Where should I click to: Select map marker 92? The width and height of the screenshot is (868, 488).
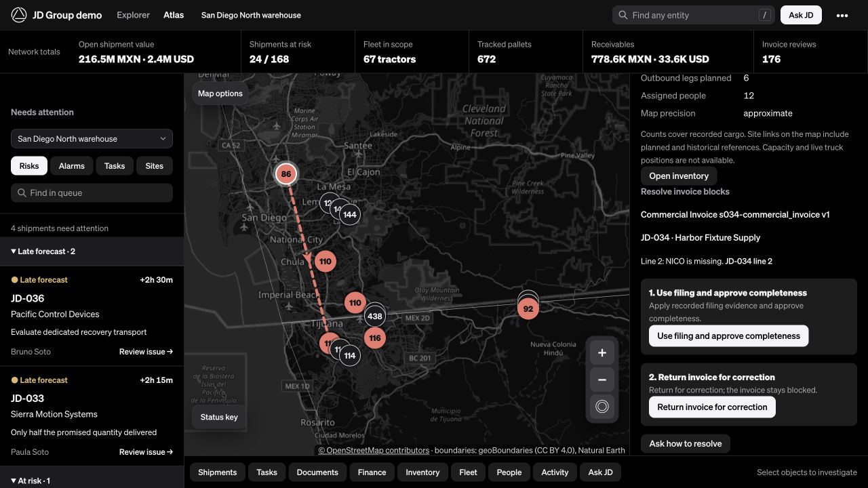[528, 309]
